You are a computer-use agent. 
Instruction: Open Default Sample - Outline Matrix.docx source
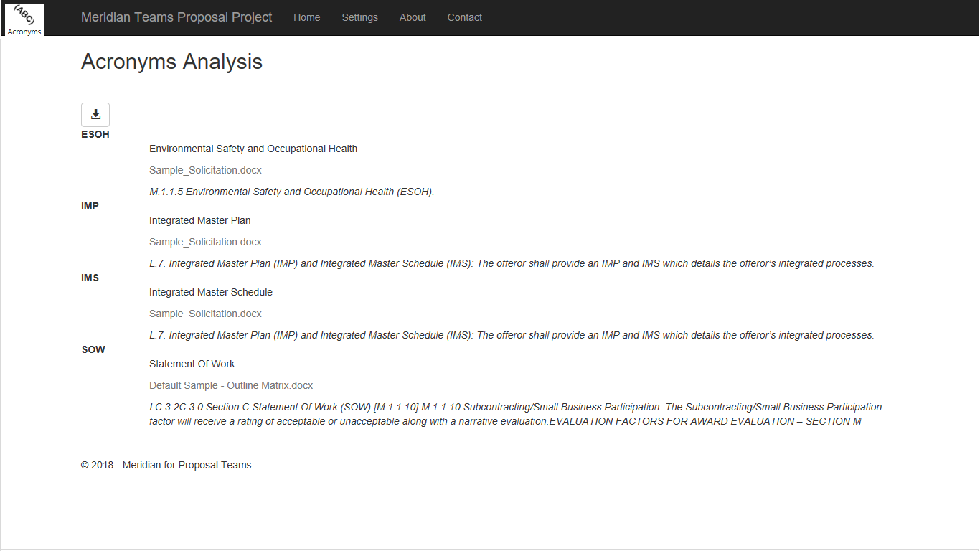(x=231, y=385)
